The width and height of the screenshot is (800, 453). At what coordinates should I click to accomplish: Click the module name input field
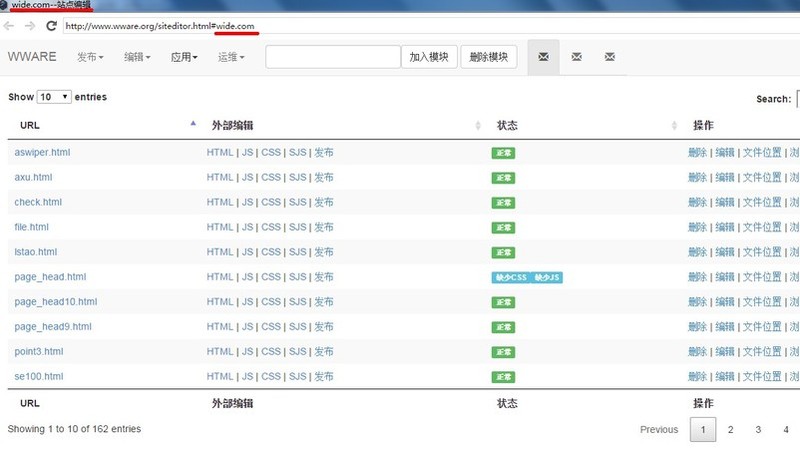coord(332,57)
